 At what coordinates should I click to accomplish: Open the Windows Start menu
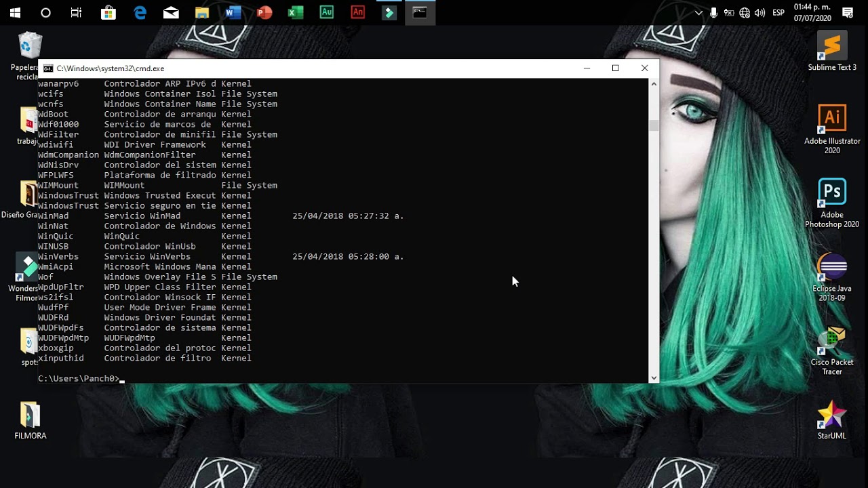[15, 12]
